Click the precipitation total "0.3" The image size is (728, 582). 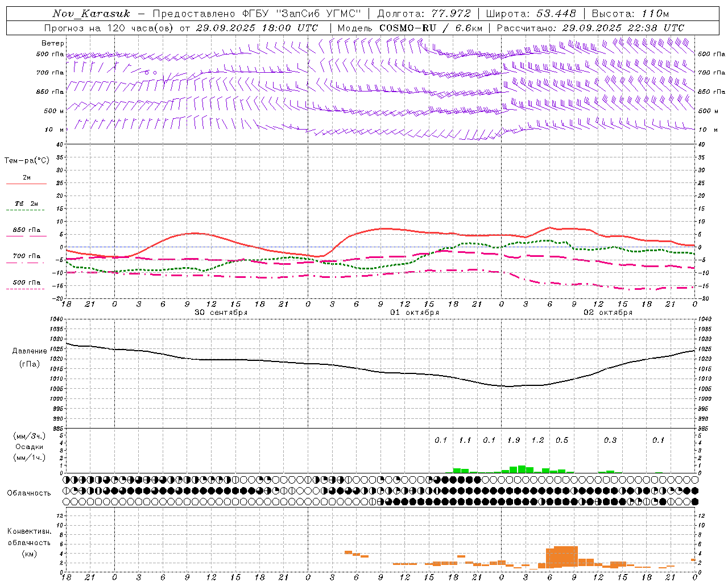click(x=610, y=440)
